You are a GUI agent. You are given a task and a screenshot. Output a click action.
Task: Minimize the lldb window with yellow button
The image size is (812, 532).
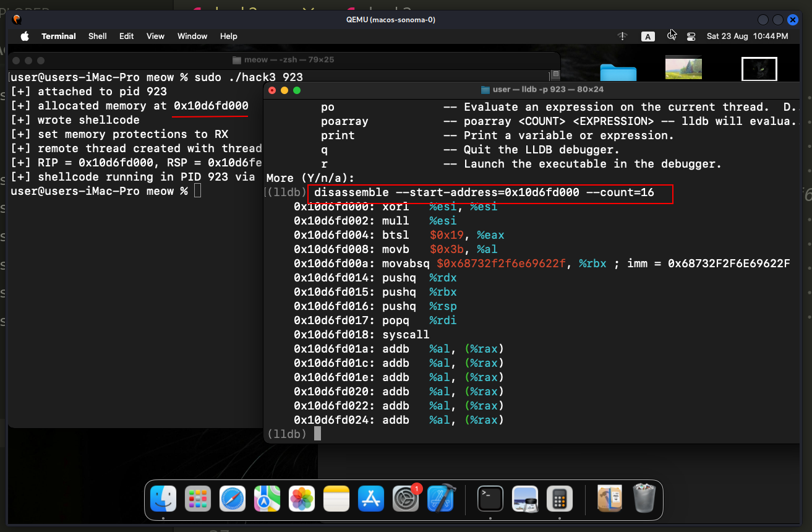[x=284, y=90]
